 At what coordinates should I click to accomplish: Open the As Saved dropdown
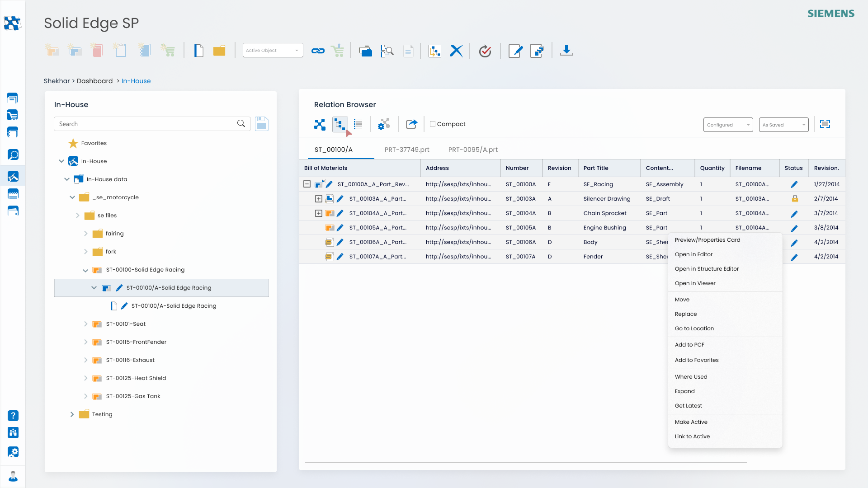coord(783,125)
